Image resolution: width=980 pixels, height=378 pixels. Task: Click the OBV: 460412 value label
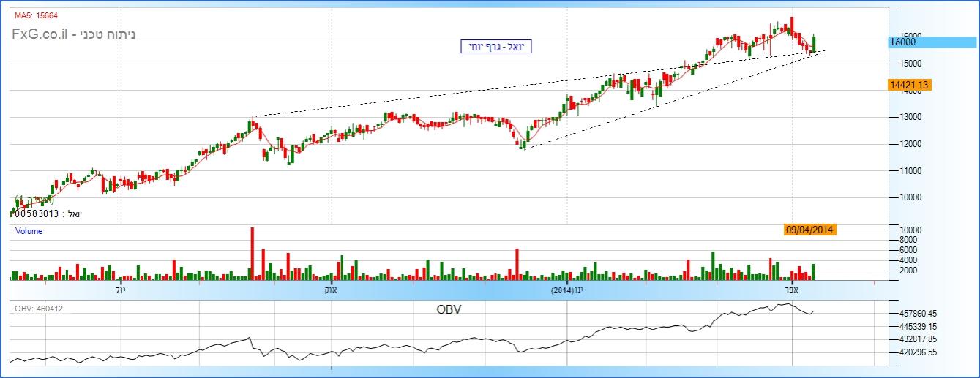point(39,309)
